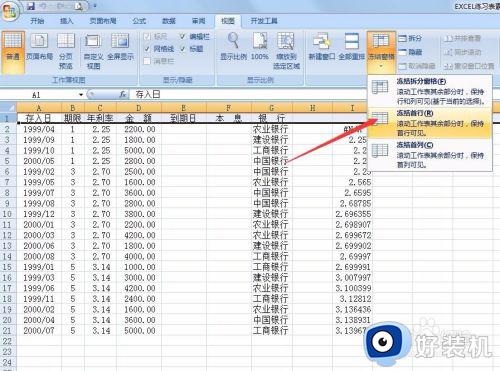Click header cell 期限
Viewport: 500px width, 371px height.
pyautogui.click(x=73, y=118)
